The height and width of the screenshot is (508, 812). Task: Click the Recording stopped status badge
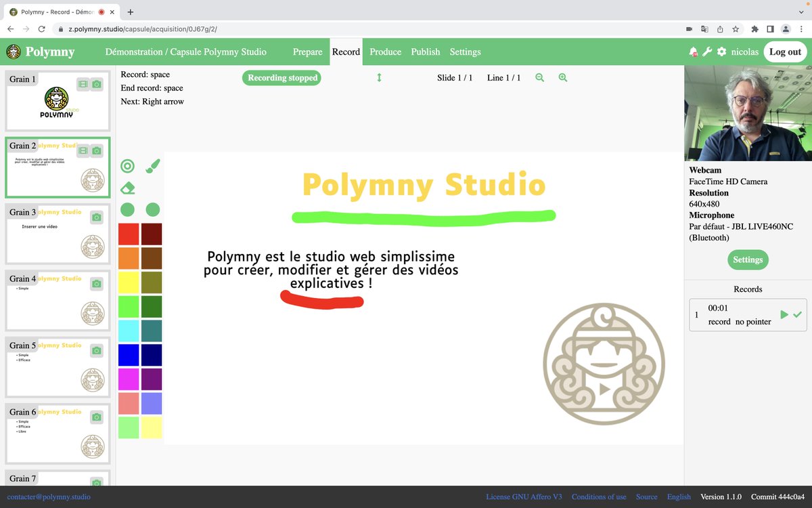pos(282,78)
